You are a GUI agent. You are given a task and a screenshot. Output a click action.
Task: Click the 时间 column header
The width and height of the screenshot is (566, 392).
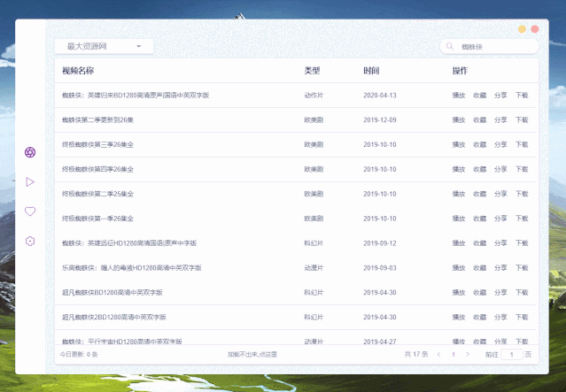pos(371,71)
